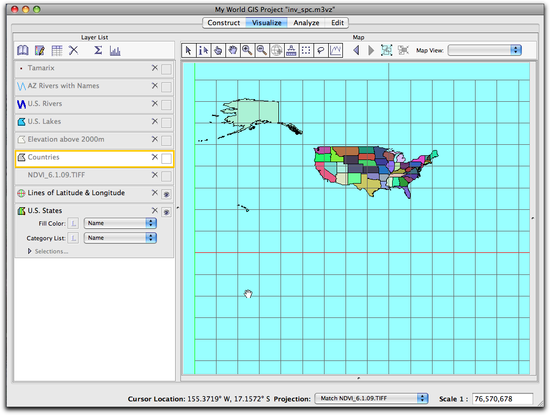This screenshot has height=415, width=550.
Task: Toggle visibility of U.S. States layer
Action: click(166, 212)
